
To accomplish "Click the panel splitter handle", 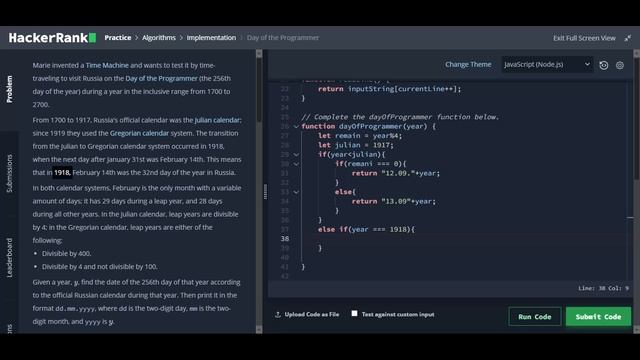I will pyautogui.click(x=265, y=192).
